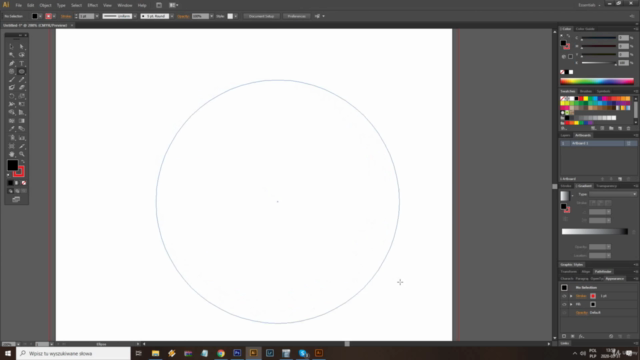The height and width of the screenshot is (360, 640).
Task: Reset to default fill and stroke
Action: (9, 175)
